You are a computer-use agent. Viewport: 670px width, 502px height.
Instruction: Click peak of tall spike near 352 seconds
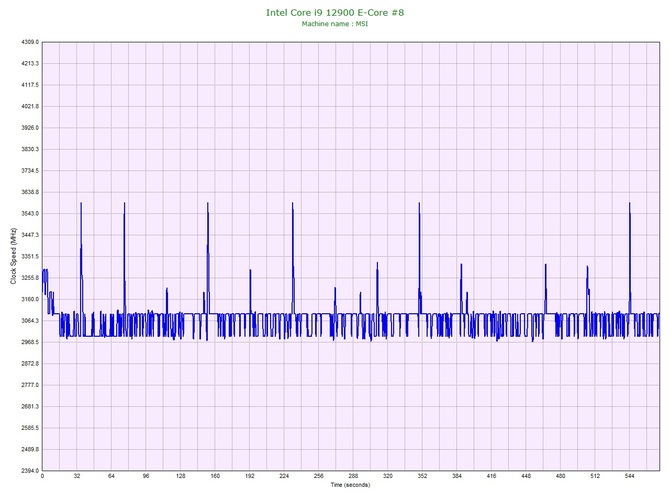coord(419,204)
